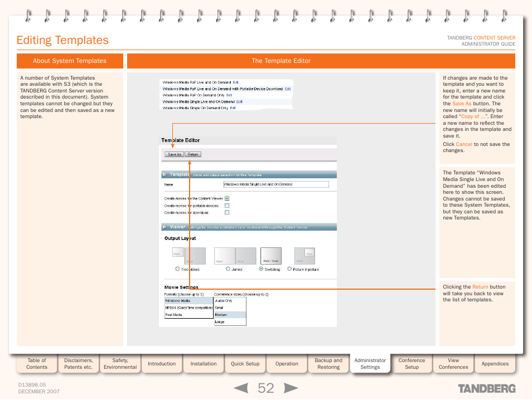Open the View Conferences tab

pyautogui.click(x=453, y=364)
